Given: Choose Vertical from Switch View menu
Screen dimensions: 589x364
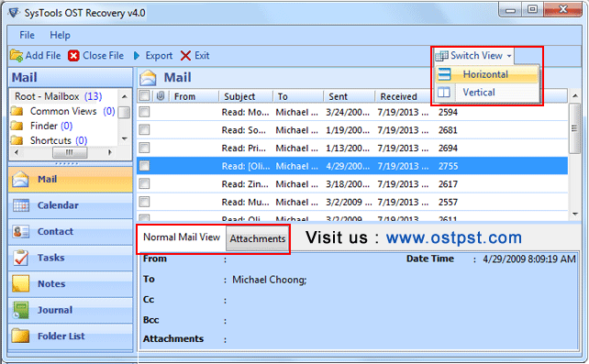Looking at the screenshot, I should coord(487,93).
